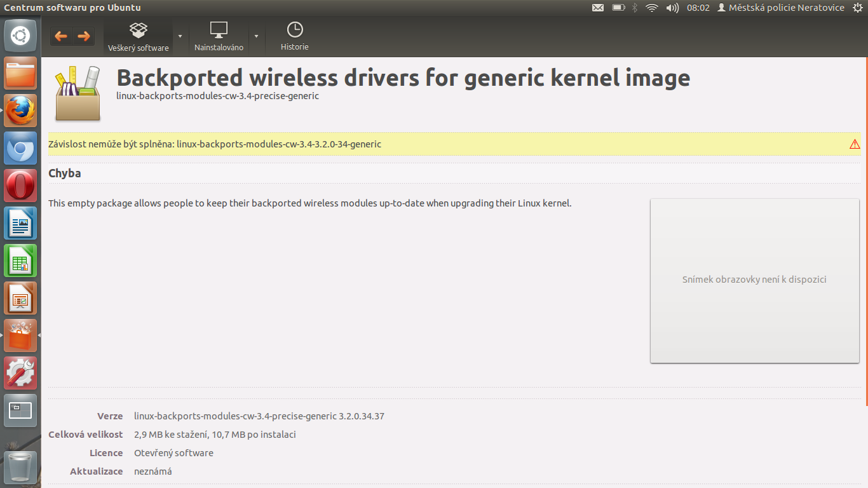
Task: Click the package title heading
Action: point(403,78)
